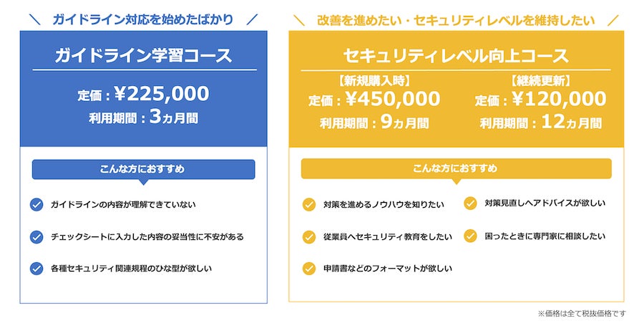Viewport: 644px width, 326px height.
Task: Click the ¥225,000 price
Action: 161,94
